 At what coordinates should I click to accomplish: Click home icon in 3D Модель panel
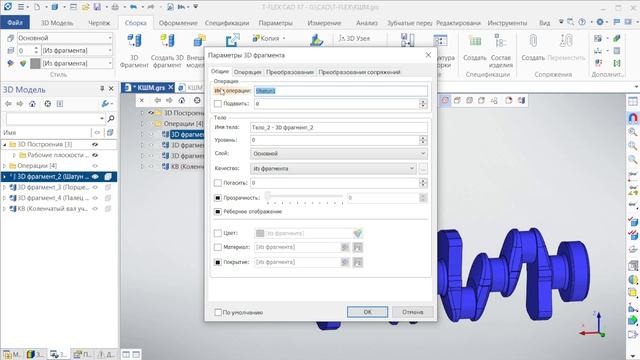[33, 104]
